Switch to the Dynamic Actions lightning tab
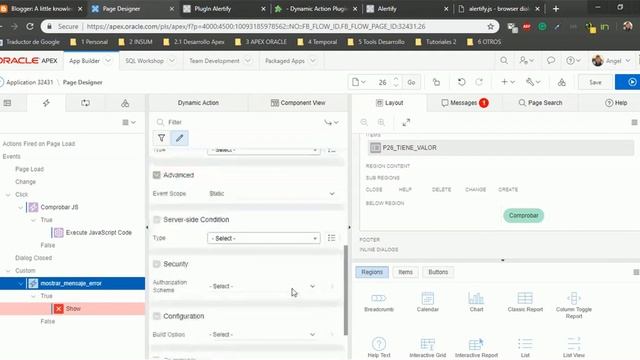640x360 pixels. tap(46, 103)
